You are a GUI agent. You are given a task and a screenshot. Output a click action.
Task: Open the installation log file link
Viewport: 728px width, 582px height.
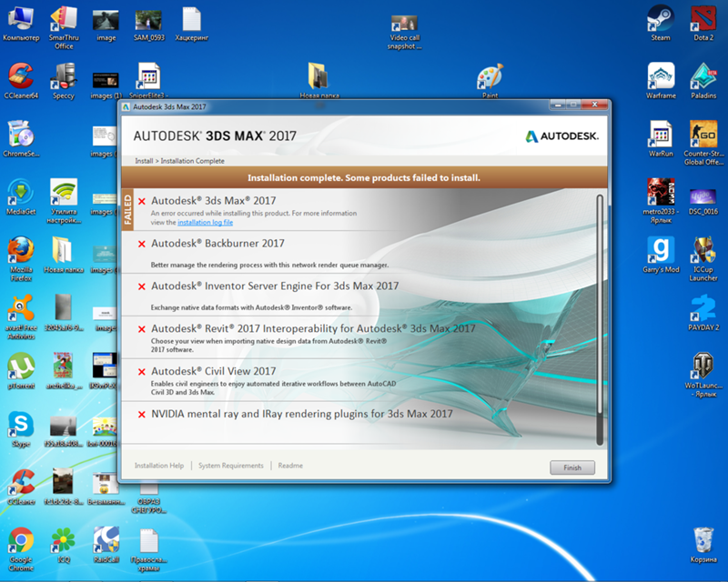pyautogui.click(x=205, y=222)
